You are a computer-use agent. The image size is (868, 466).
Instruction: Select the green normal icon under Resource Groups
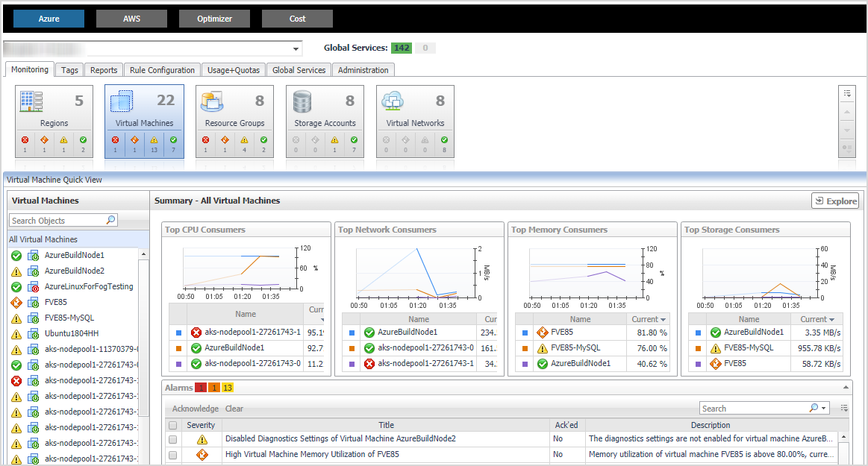pos(263,140)
